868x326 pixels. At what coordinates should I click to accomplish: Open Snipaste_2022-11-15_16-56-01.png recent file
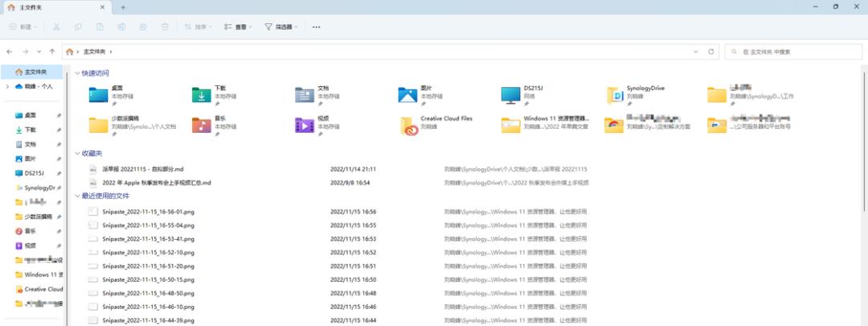click(x=149, y=212)
